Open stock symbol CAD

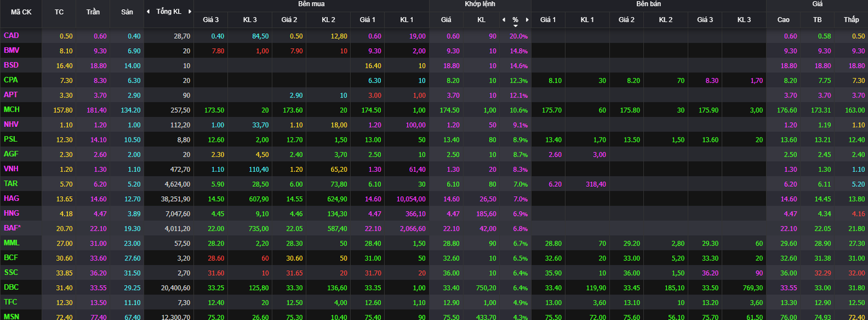point(11,36)
